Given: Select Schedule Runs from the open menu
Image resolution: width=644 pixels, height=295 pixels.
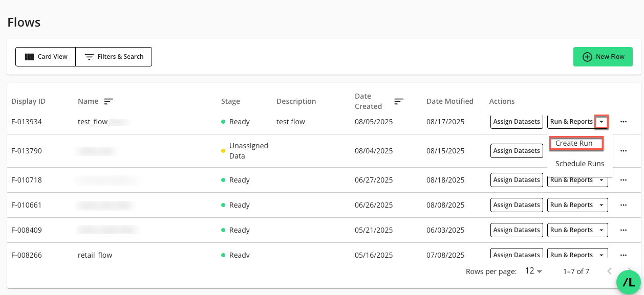Looking at the screenshot, I should click(x=580, y=164).
